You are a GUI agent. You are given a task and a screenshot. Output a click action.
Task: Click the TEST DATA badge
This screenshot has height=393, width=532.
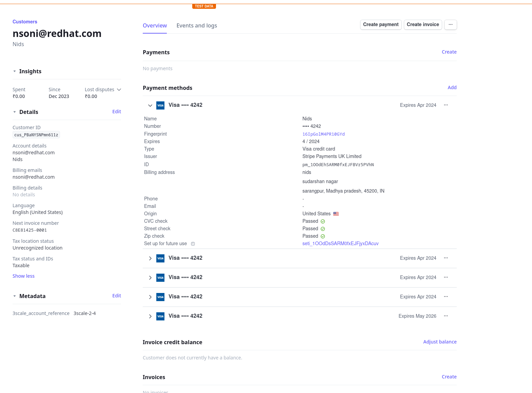(204, 6)
